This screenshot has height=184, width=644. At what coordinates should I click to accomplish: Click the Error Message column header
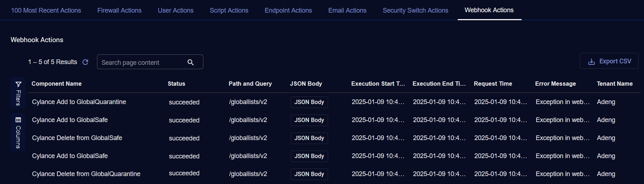click(555, 84)
